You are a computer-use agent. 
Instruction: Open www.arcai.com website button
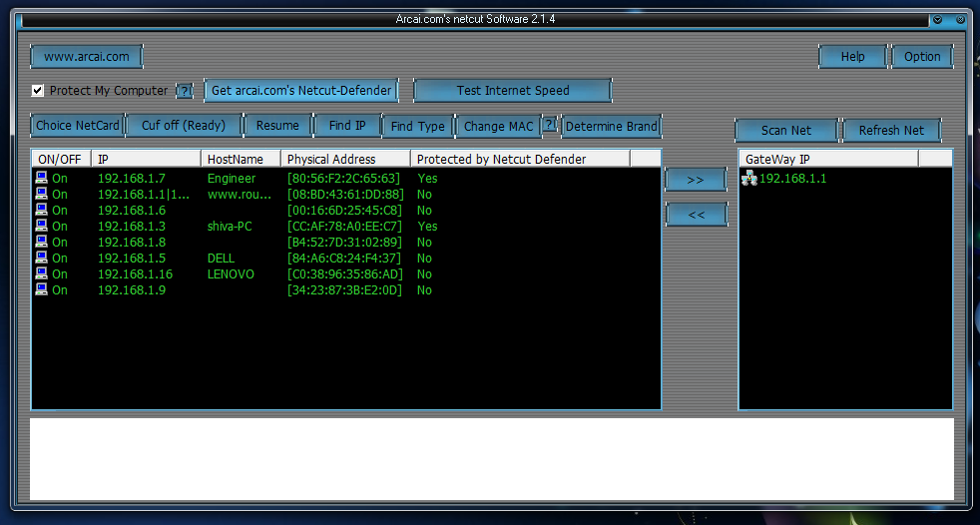pyautogui.click(x=86, y=57)
